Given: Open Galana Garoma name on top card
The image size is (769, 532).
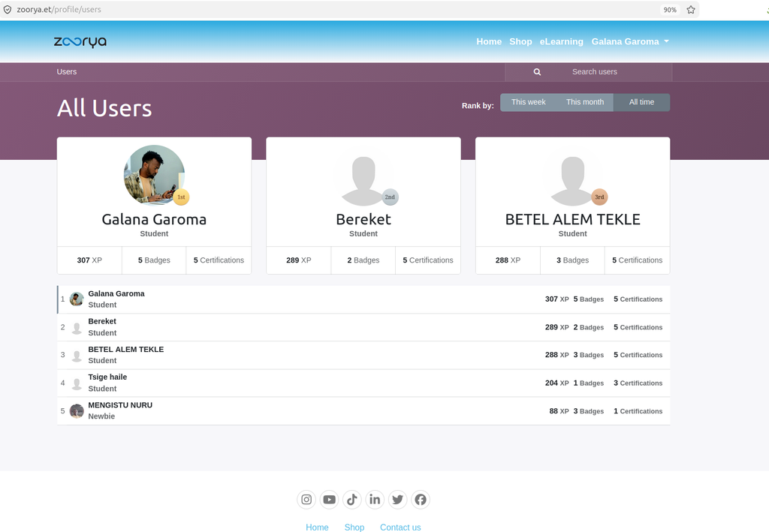Looking at the screenshot, I should [x=154, y=219].
